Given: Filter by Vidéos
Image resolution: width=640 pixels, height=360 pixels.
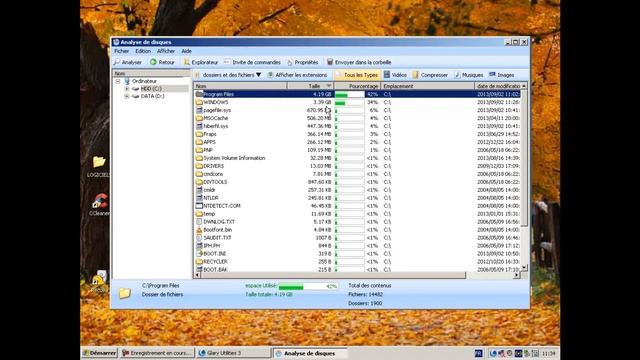Looking at the screenshot, I should (395, 75).
